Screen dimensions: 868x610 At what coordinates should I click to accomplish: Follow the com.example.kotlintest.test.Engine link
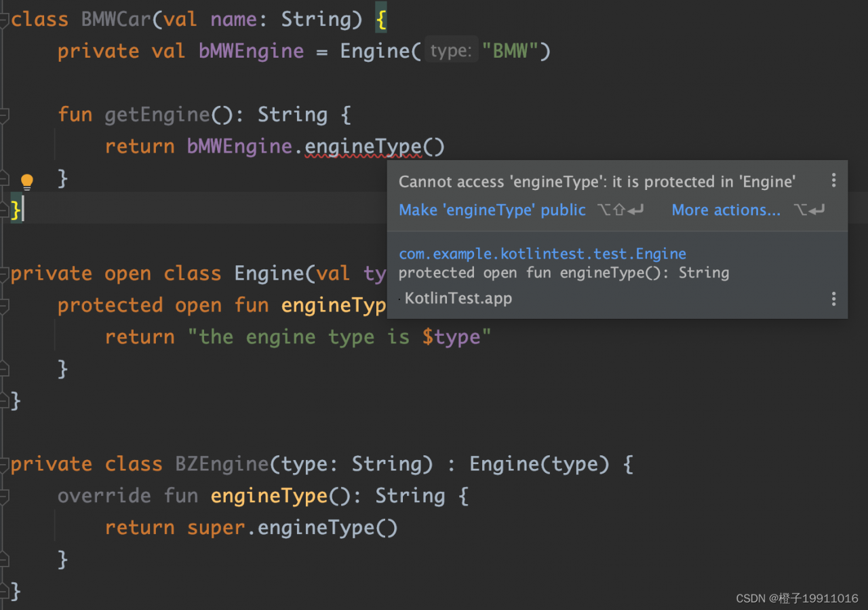542,254
